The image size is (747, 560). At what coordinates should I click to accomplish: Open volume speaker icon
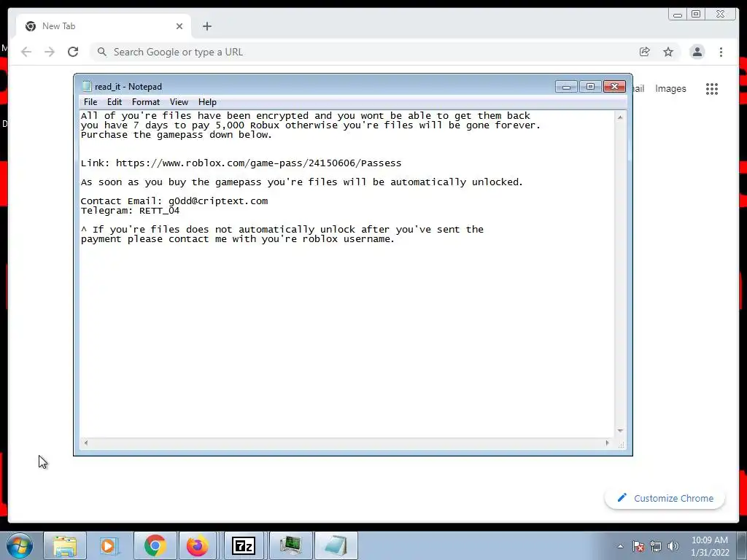coord(673,546)
